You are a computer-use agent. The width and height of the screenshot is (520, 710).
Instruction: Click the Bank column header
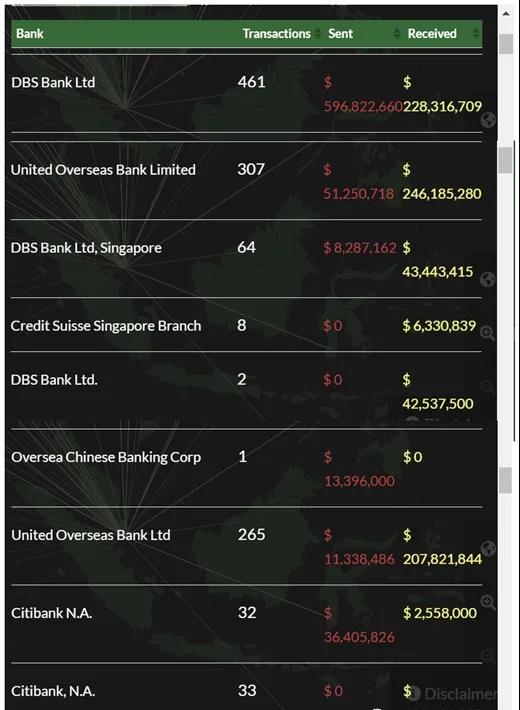(30, 34)
